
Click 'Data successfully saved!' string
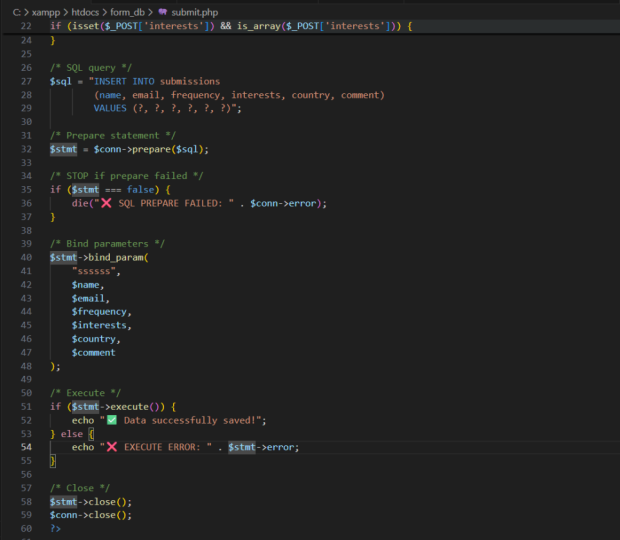pyautogui.click(x=190, y=421)
